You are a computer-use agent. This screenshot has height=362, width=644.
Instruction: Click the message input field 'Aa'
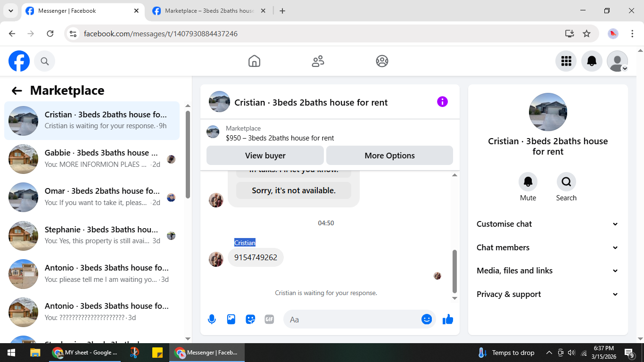click(359, 319)
